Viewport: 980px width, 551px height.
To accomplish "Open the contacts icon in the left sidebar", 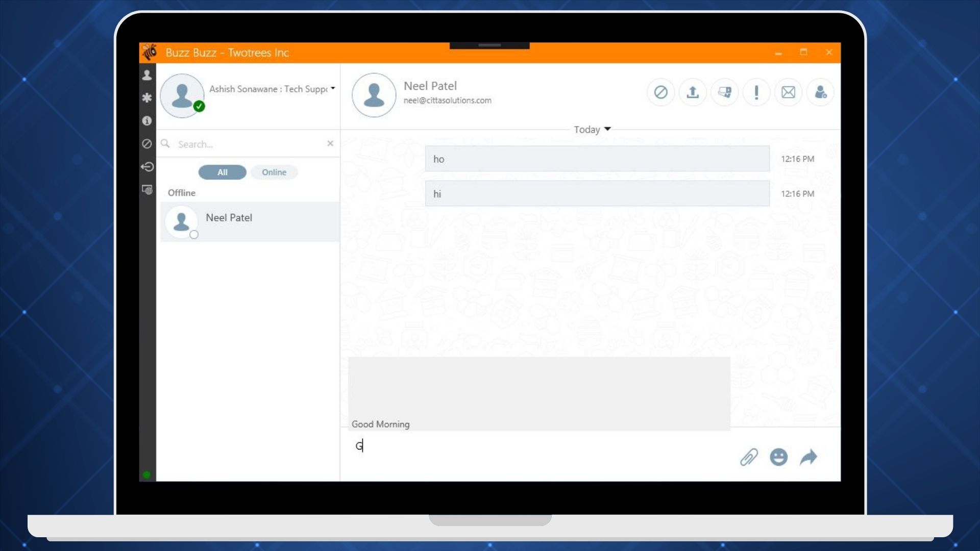I will coord(147,75).
